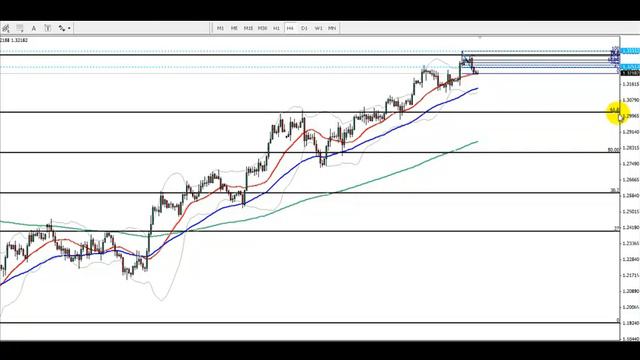Switch chart to M30 timeframe
Image resolution: width=640 pixels, height=360 pixels.
tap(262, 28)
